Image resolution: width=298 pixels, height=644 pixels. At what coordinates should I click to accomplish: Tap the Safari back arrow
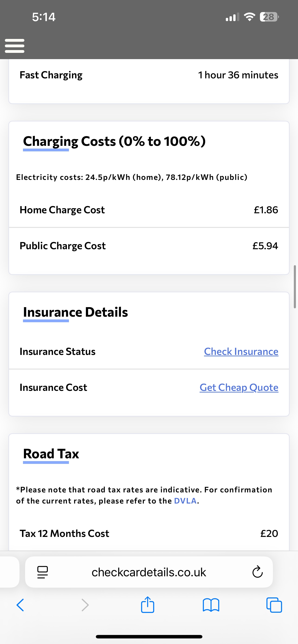pos(20,605)
